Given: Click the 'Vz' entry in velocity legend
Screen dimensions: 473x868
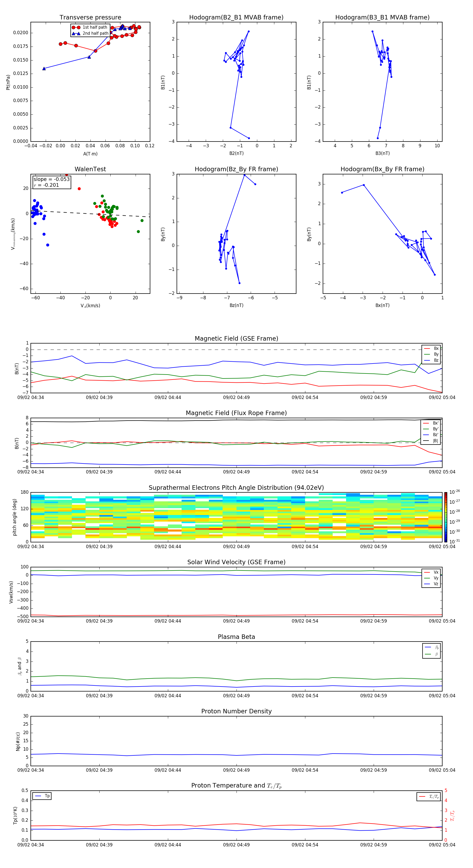Looking at the screenshot, I should point(431,584).
